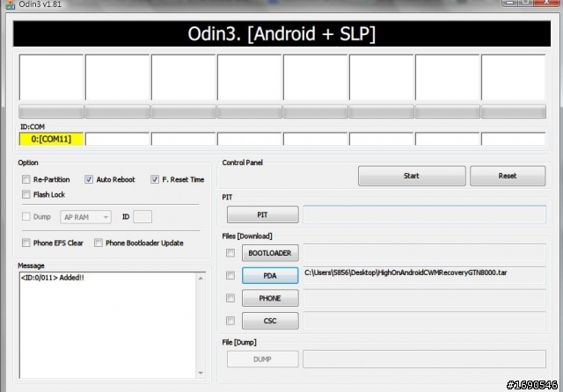Click the BOOTLOADER file path field

click(424, 253)
